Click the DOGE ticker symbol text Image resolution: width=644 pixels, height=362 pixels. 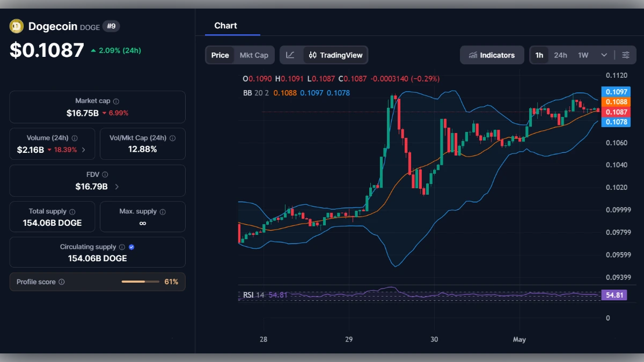tap(90, 27)
